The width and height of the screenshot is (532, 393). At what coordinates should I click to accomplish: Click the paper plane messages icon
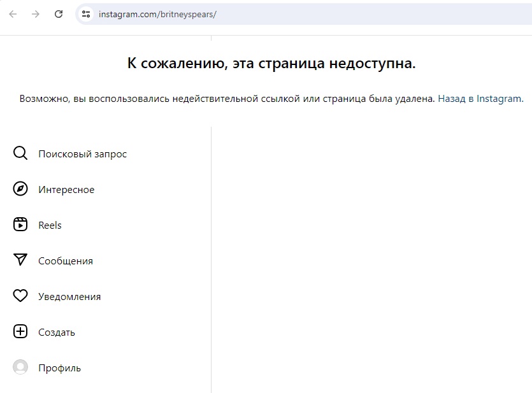[20, 260]
